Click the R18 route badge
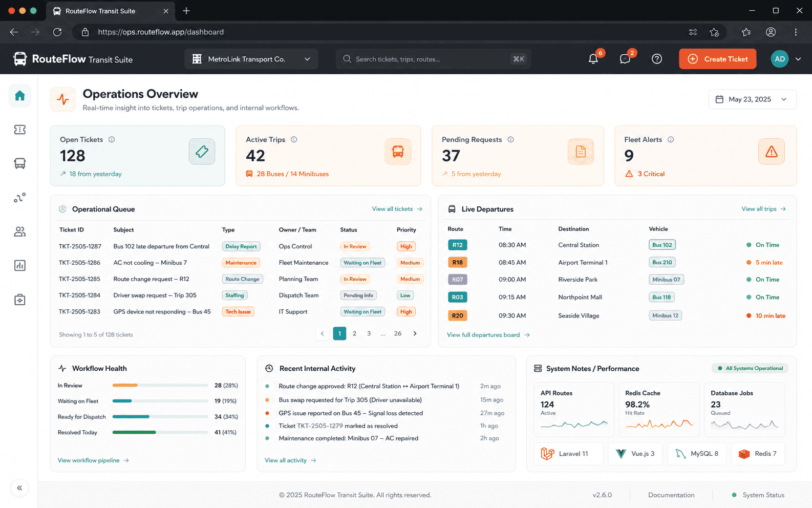This screenshot has width=812, height=508. [x=457, y=262]
